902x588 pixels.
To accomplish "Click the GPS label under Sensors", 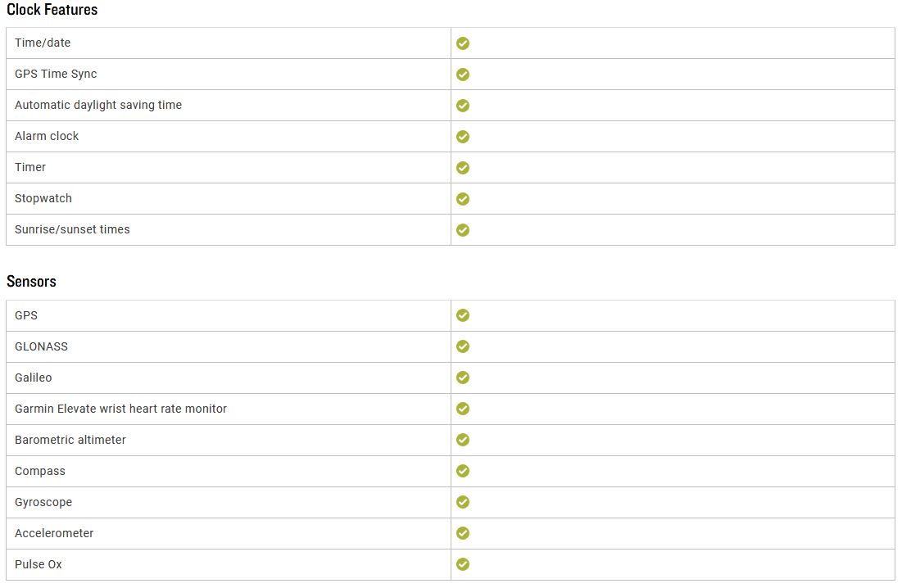I will click(26, 315).
